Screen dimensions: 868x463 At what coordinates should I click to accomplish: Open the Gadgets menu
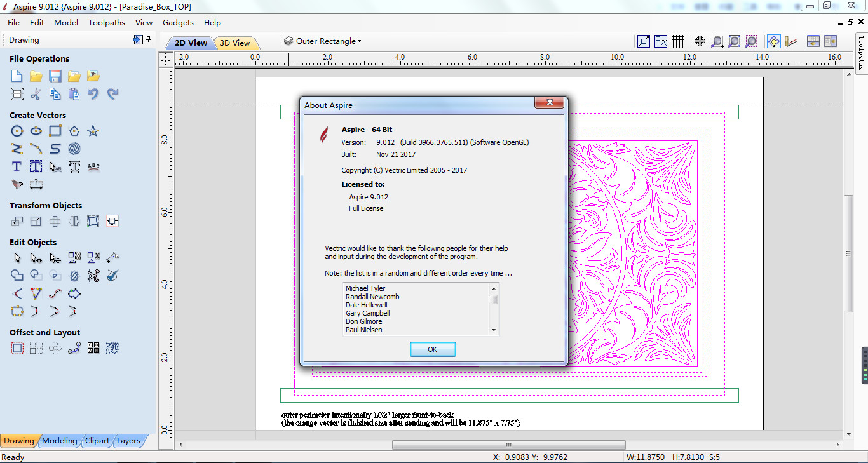pos(178,23)
